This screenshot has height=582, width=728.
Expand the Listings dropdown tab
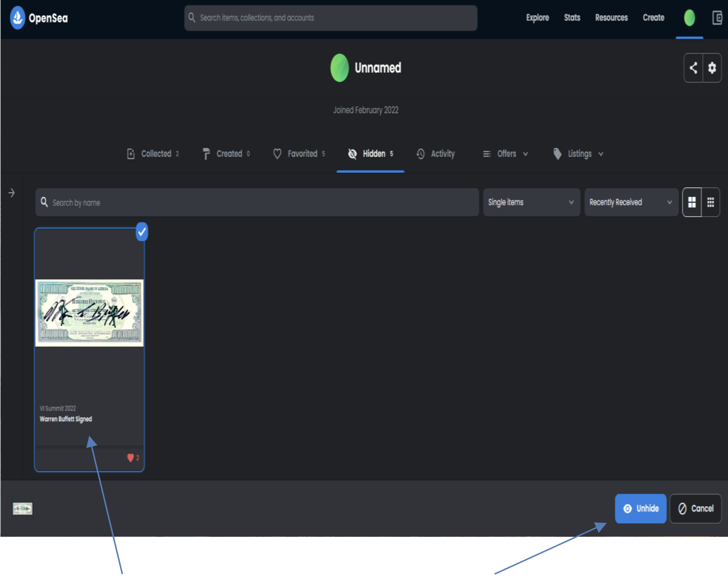click(x=579, y=154)
